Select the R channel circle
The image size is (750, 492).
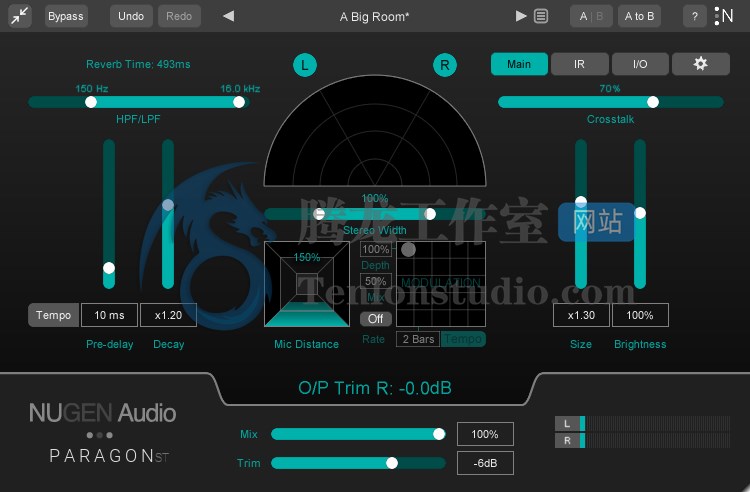click(x=445, y=65)
